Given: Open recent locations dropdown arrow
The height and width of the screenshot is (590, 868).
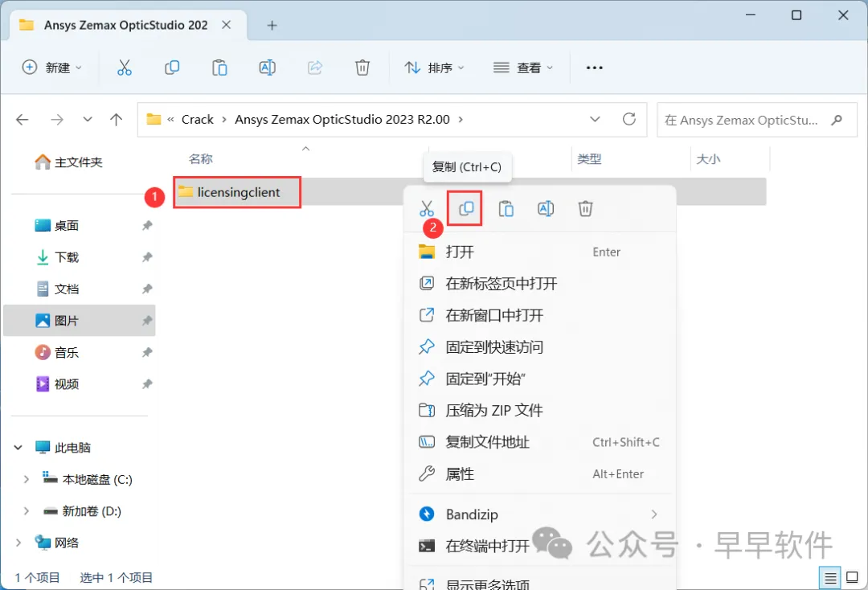Looking at the screenshot, I should click(x=88, y=120).
